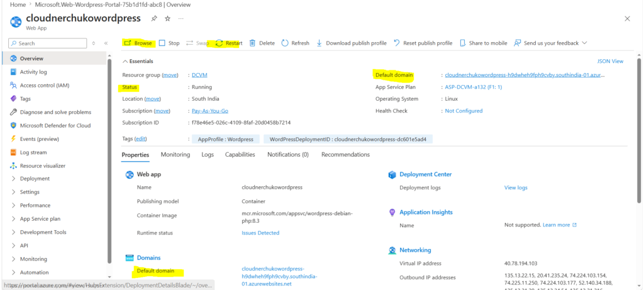Viewport: 644px width, 290px height.
Task: Click View logs for deployment
Action: pyautogui.click(x=516, y=187)
